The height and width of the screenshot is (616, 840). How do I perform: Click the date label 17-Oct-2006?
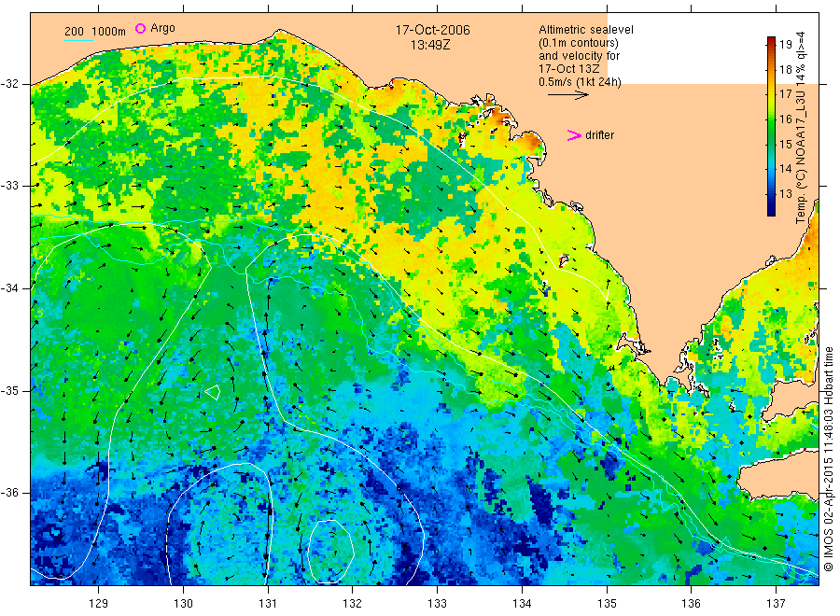click(432, 30)
